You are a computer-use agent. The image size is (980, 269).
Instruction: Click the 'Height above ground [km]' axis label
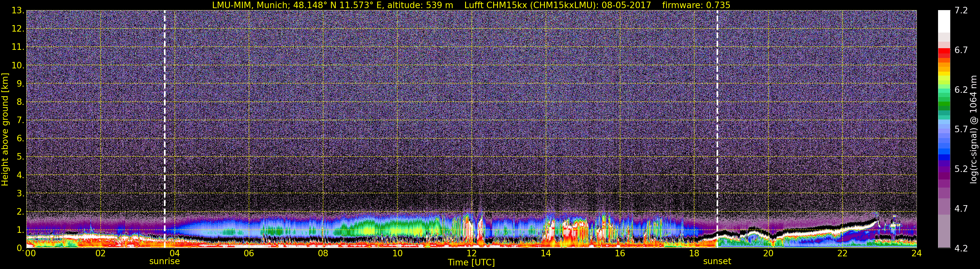pyautogui.click(x=5, y=129)
